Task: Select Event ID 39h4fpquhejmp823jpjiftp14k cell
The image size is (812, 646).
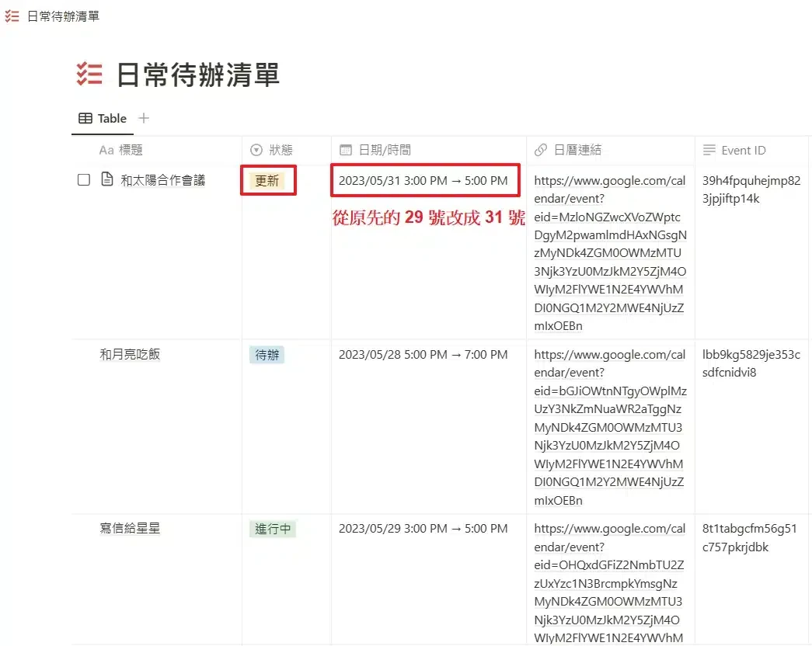Action: 751,189
